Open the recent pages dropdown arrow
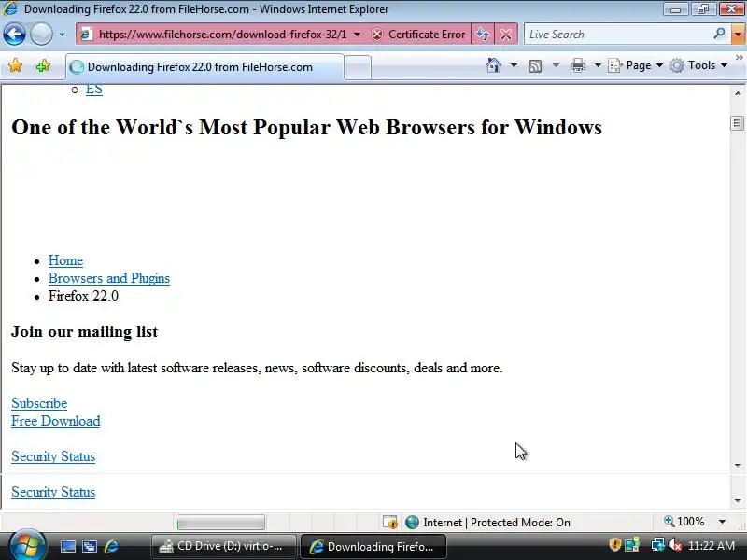This screenshot has height=560, width=747. [x=62, y=35]
